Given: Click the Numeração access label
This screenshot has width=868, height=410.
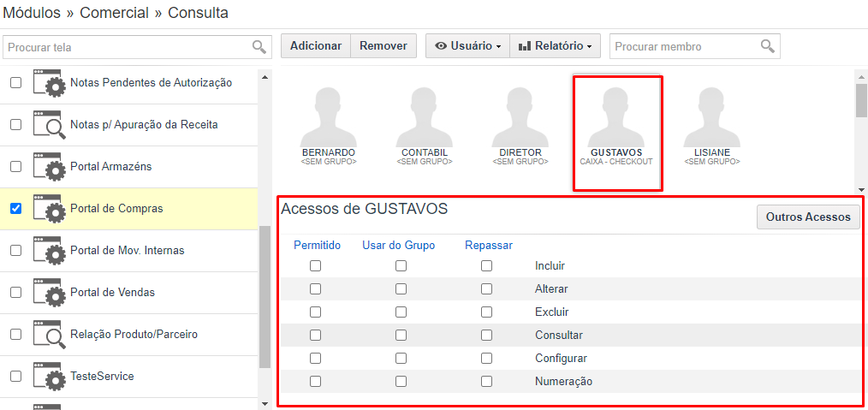Looking at the screenshot, I should [563, 381].
